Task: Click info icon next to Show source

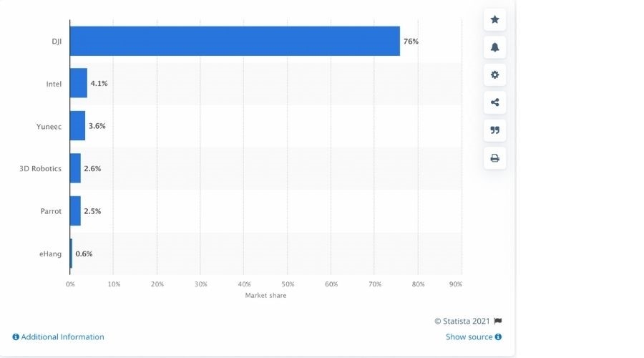Action: pyautogui.click(x=498, y=337)
